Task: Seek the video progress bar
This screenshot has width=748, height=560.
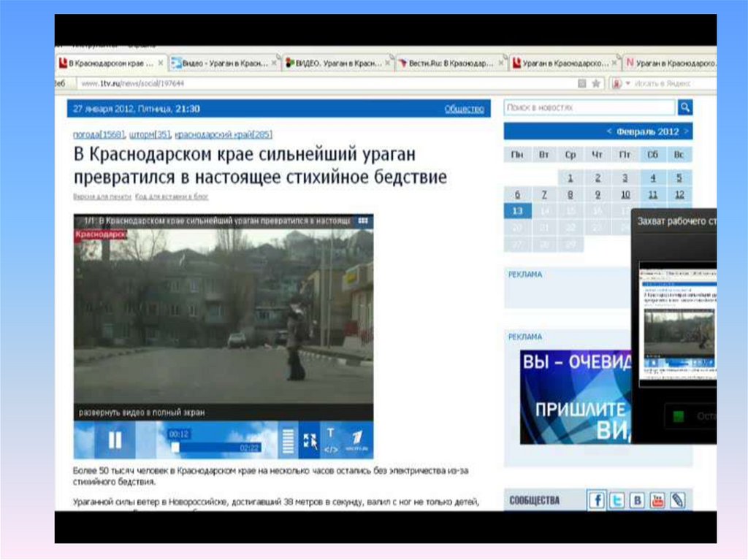Action: tap(215, 448)
